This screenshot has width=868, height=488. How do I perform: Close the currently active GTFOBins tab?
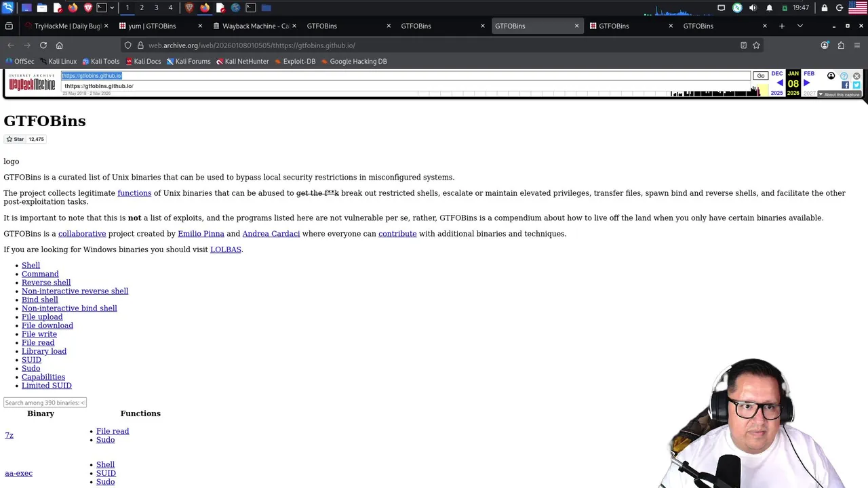coord(576,26)
